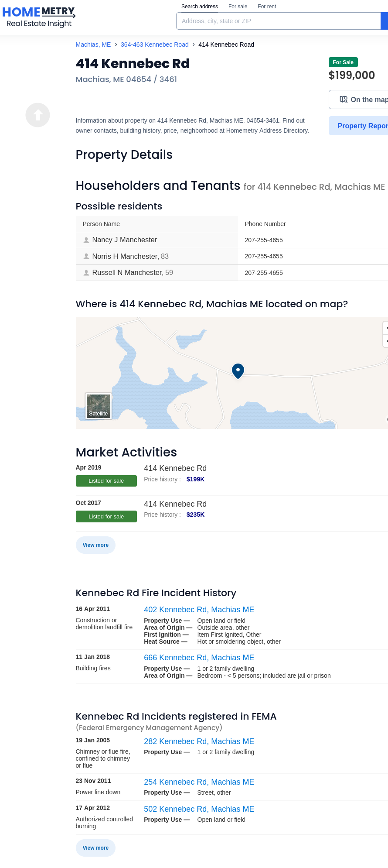Click the 414 Kennebec Road breadcrumb text

226,45
